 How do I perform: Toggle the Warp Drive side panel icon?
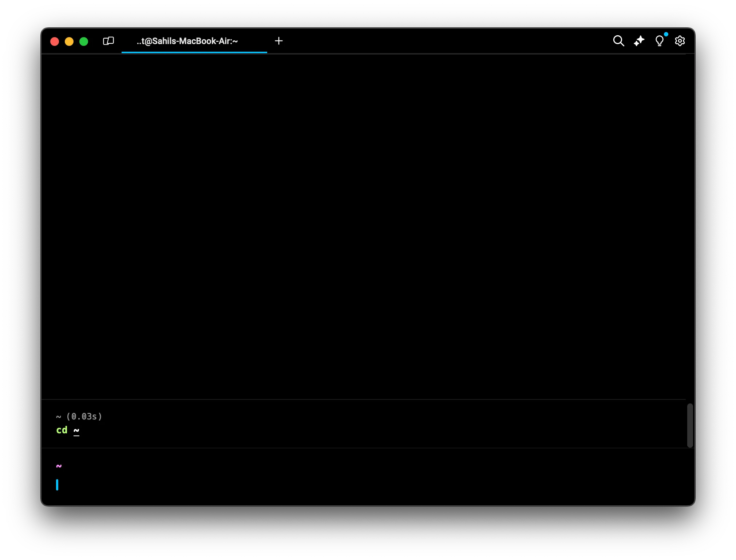pyautogui.click(x=108, y=41)
